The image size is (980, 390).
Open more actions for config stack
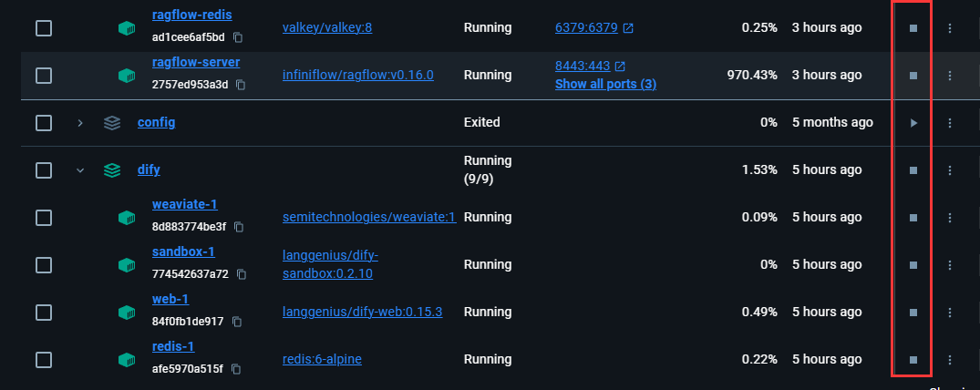(950, 122)
